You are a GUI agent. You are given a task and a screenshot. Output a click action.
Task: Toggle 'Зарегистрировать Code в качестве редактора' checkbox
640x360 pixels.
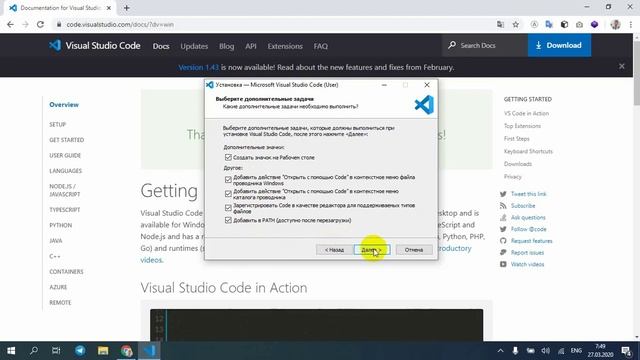(x=228, y=208)
